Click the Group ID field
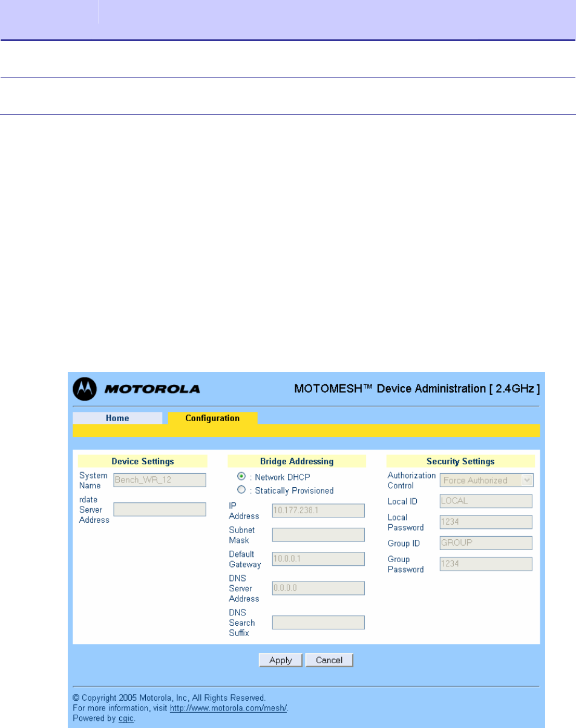This screenshot has height=728, width=576. (x=486, y=543)
